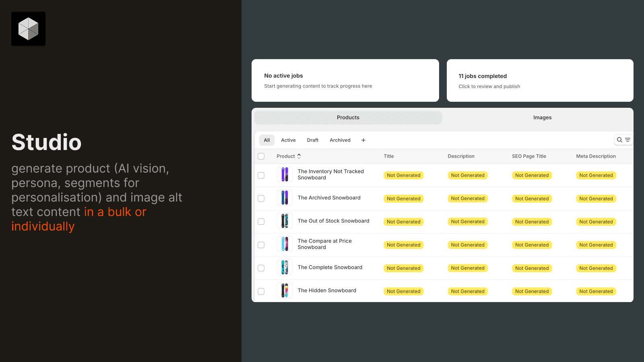Click the No active jobs card

click(345, 80)
